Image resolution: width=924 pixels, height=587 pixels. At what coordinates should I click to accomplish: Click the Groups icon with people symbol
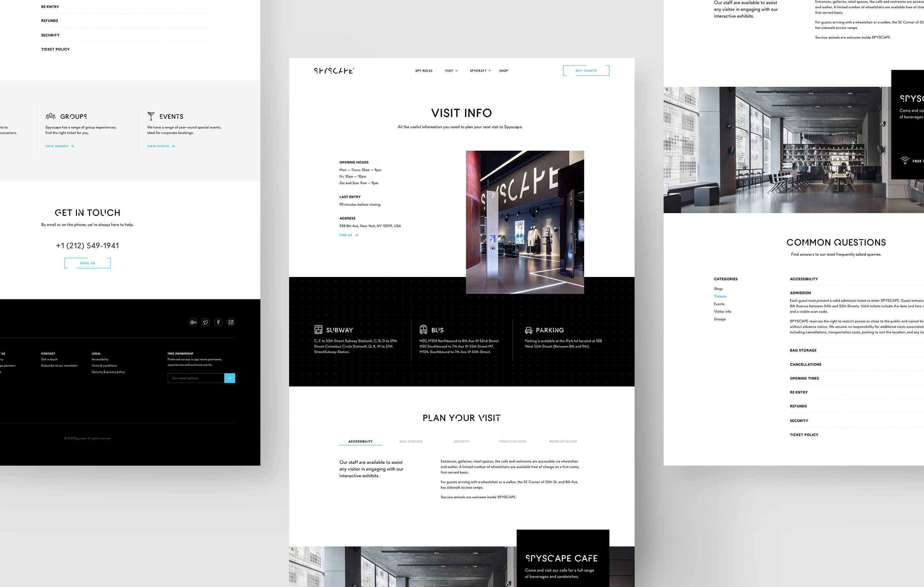coord(50,116)
